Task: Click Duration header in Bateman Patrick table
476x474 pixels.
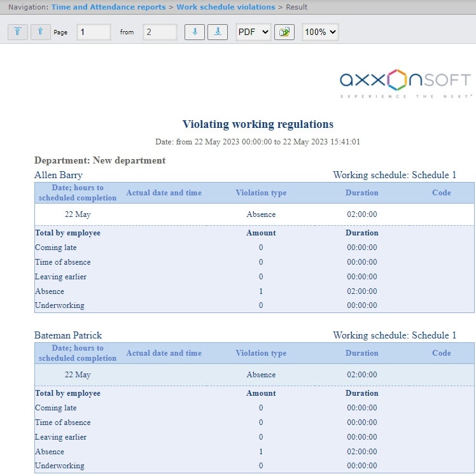Action: point(361,353)
